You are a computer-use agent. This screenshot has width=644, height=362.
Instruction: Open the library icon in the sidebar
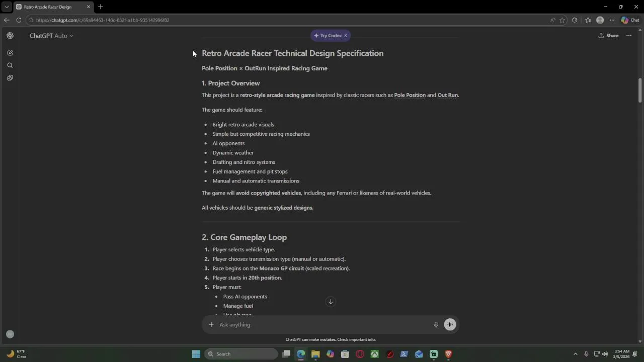10,78
